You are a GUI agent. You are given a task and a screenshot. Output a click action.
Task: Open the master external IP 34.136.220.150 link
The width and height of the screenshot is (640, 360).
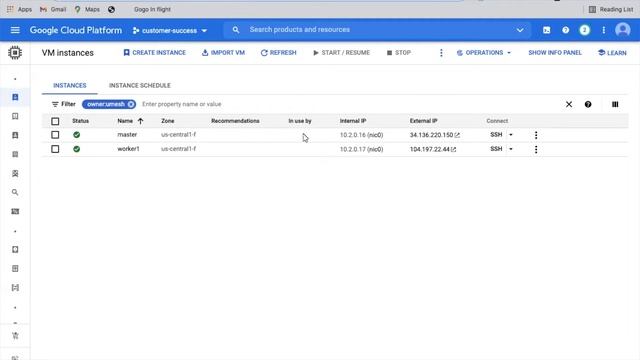coord(434,135)
